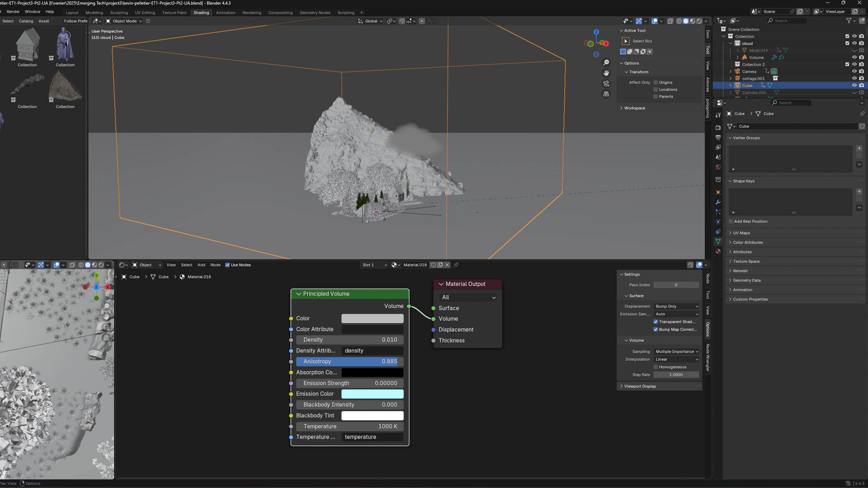Pin the Material.018 node tree
Viewport: 868px width, 488px height.
(456, 265)
